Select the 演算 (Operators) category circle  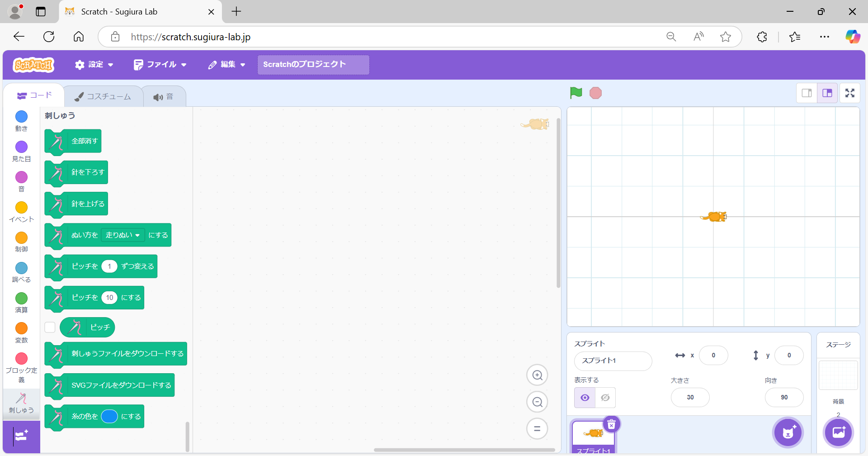coord(21,298)
